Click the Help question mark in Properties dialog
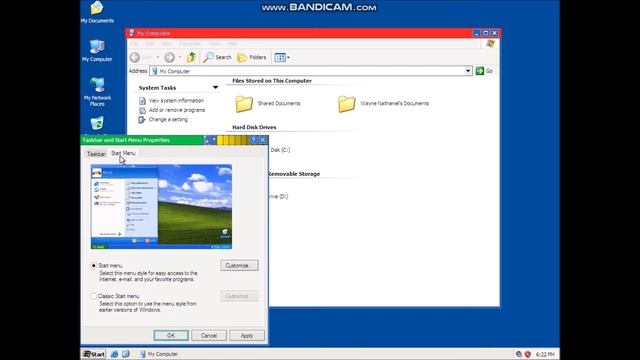This screenshot has height=360, width=640. [x=253, y=140]
